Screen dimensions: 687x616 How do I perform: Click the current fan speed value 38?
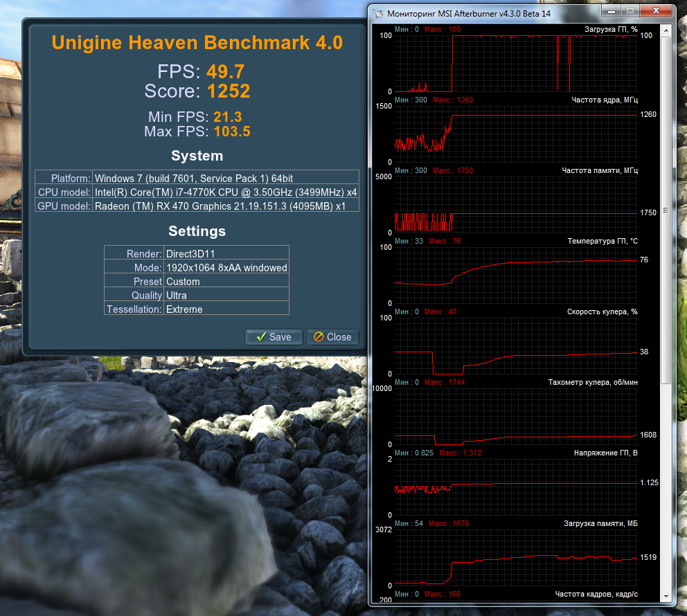pyautogui.click(x=643, y=352)
